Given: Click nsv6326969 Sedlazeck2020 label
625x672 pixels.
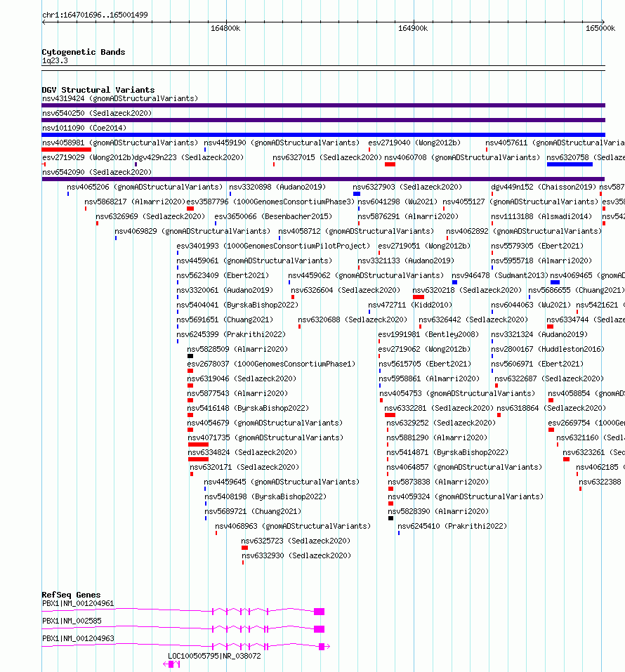Looking at the screenshot, I should 150,216.
